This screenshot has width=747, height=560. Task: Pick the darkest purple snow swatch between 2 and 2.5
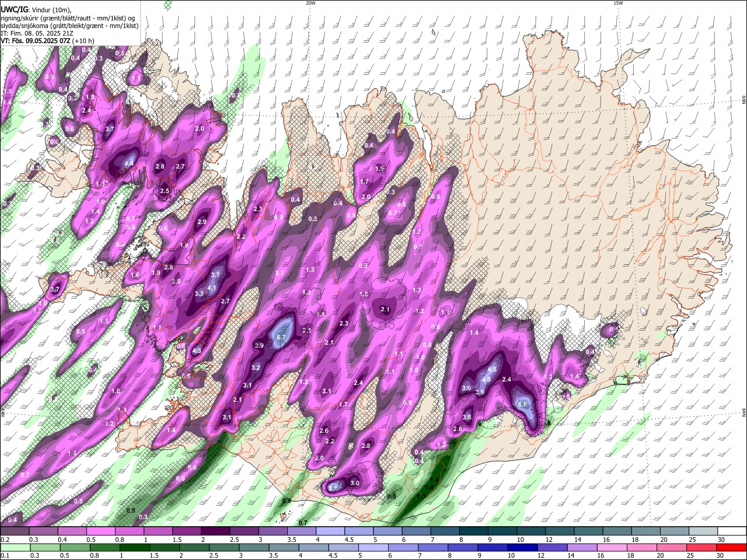pos(215,531)
